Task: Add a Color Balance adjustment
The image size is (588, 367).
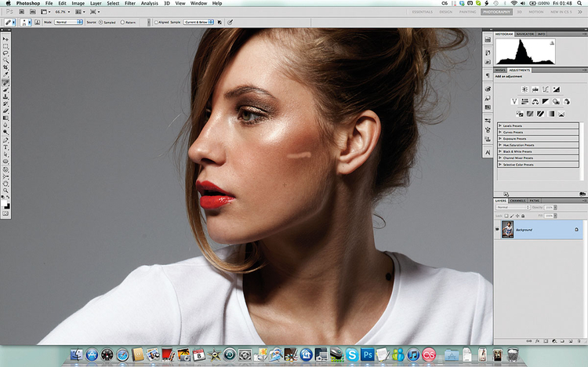Action: point(535,101)
